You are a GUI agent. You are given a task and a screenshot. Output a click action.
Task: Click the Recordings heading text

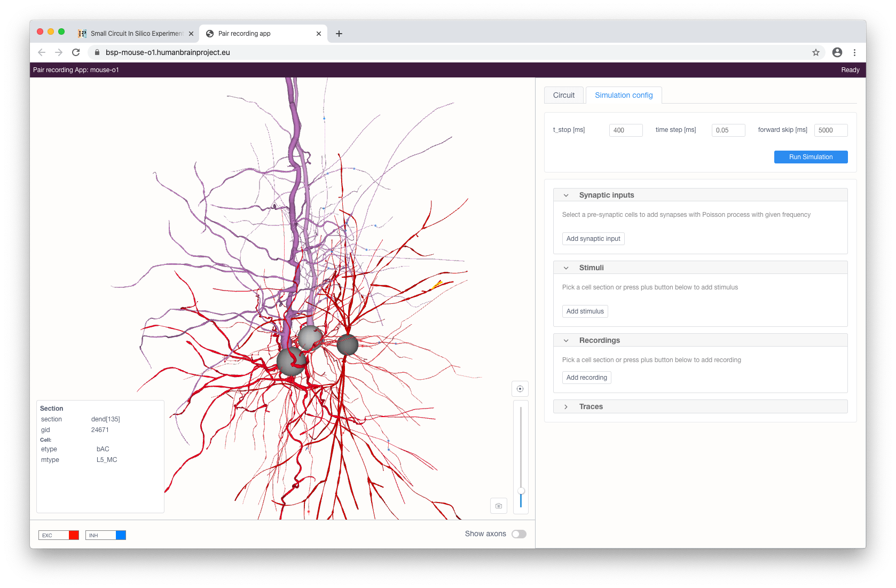coord(600,341)
